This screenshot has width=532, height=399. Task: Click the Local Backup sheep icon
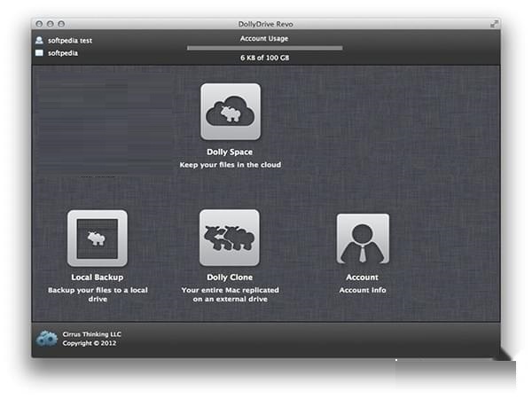coord(98,239)
